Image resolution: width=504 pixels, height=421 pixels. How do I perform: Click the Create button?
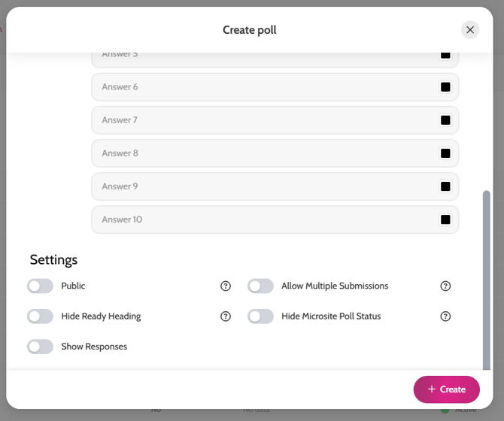pos(446,389)
